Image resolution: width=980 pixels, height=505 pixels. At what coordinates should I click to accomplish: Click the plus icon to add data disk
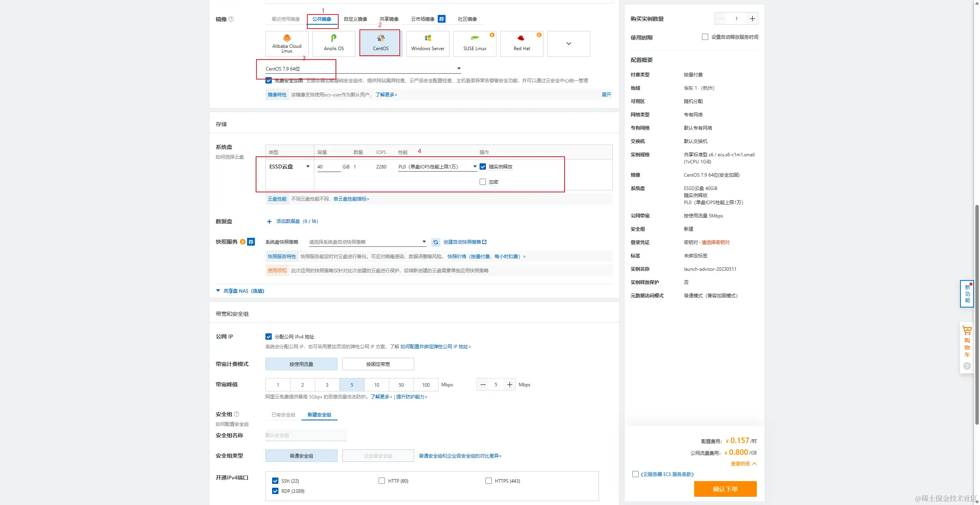pyautogui.click(x=269, y=221)
